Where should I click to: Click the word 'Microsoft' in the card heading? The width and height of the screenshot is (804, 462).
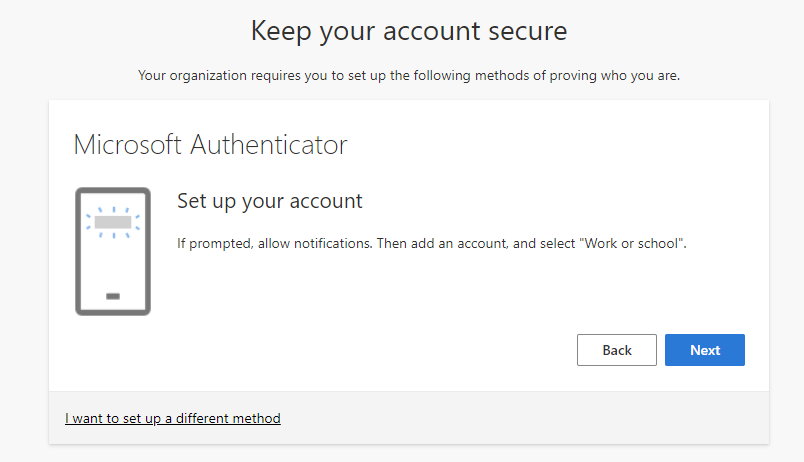point(128,145)
